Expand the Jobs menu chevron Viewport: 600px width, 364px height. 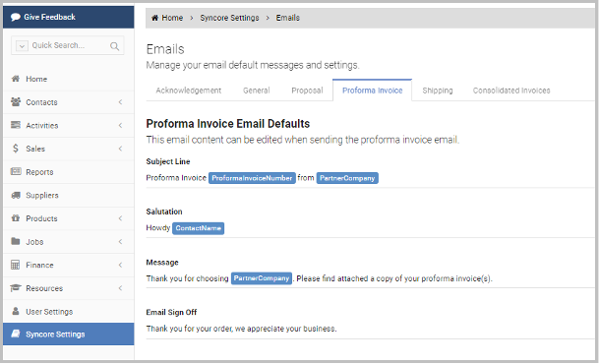(x=121, y=241)
